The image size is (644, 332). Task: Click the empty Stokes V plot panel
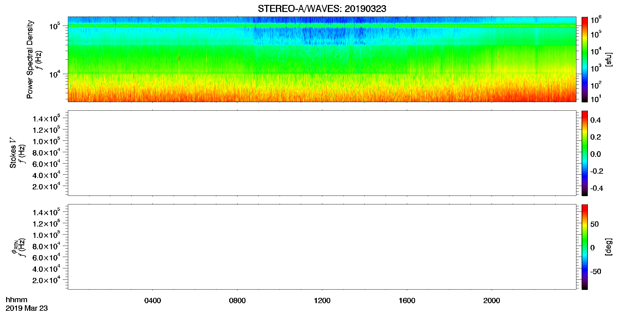click(x=322, y=153)
